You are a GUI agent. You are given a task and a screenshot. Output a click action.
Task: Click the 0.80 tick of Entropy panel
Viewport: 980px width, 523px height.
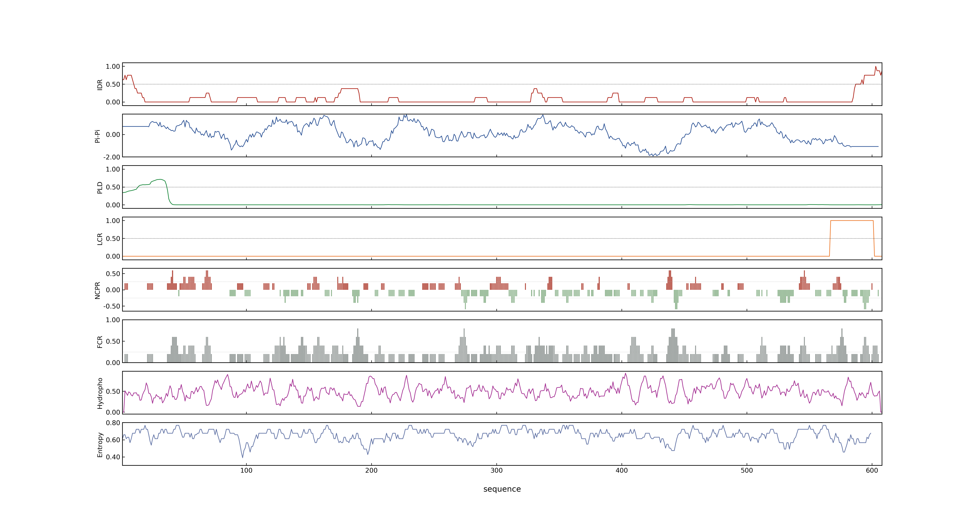pos(113,423)
